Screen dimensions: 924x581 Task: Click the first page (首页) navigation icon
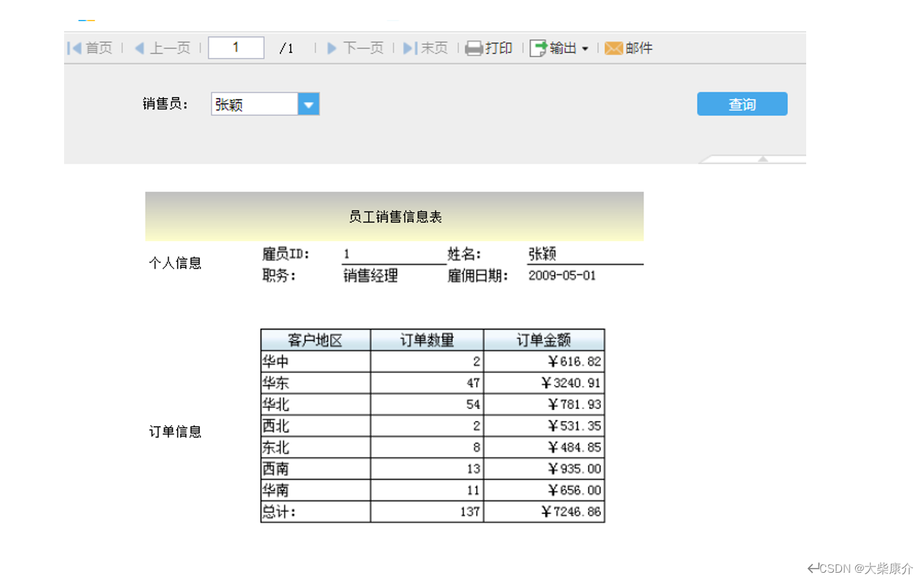[74, 48]
